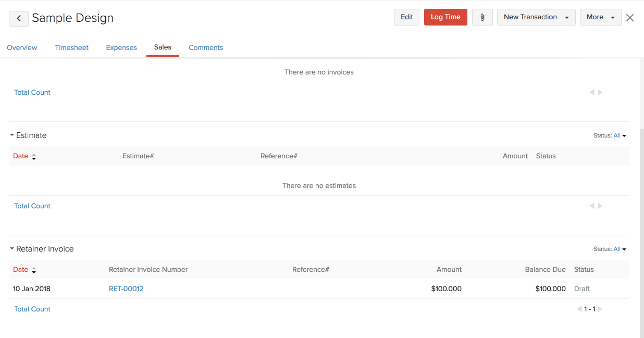Viewport: 644px width, 338px height.
Task: Open the Estimate Status filter dropdown
Action: coord(620,135)
